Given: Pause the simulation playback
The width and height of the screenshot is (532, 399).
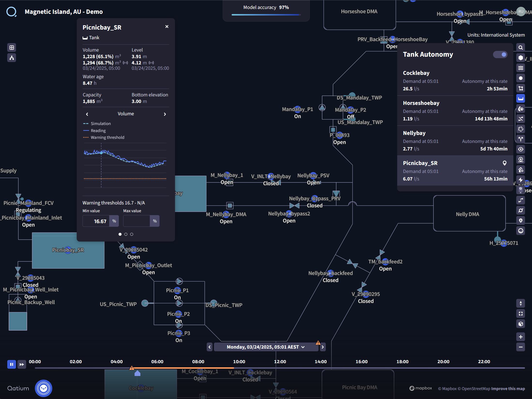Looking at the screenshot, I should [x=12, y=364].
